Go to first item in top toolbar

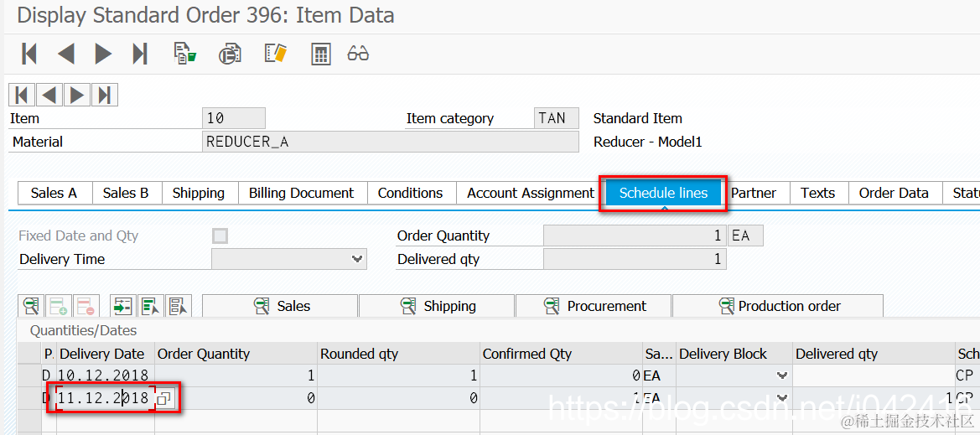tap(29, 54)
